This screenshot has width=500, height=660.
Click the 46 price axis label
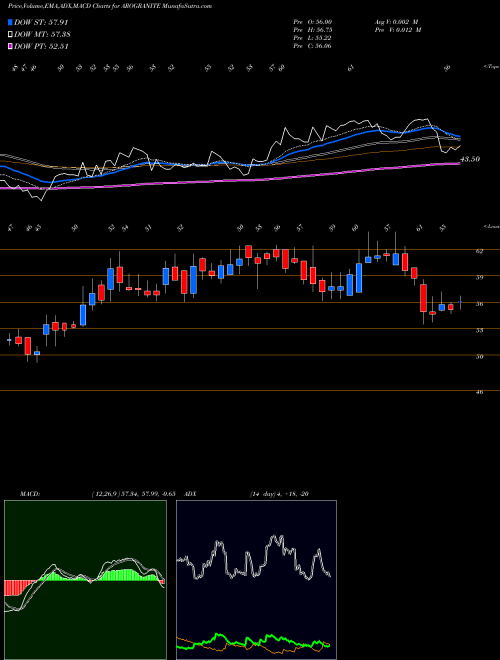479,392
